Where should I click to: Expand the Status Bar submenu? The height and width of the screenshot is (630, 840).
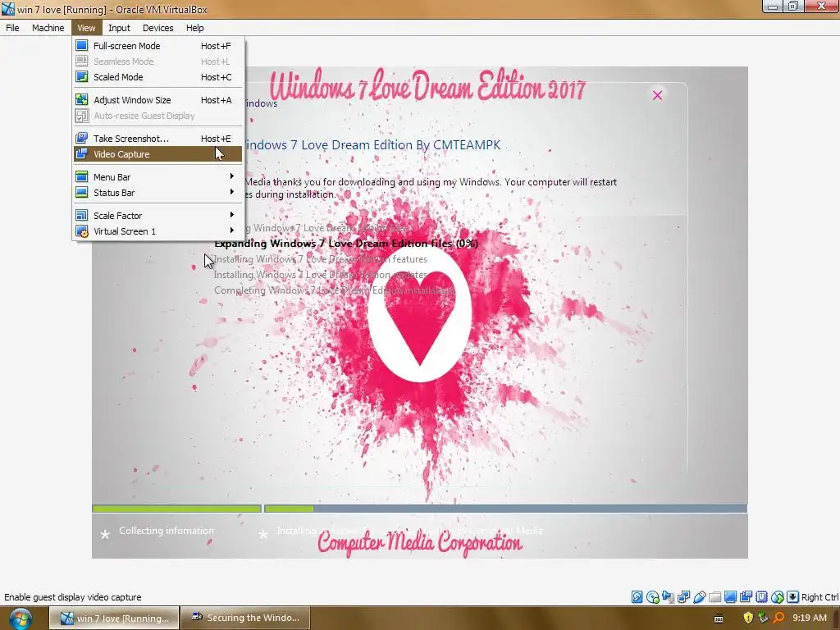(x=158, y=192)
